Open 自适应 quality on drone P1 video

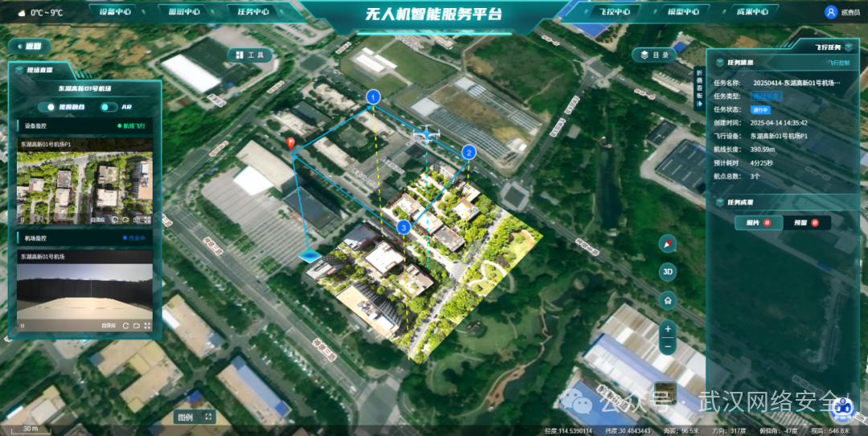[x=98, y=220]
